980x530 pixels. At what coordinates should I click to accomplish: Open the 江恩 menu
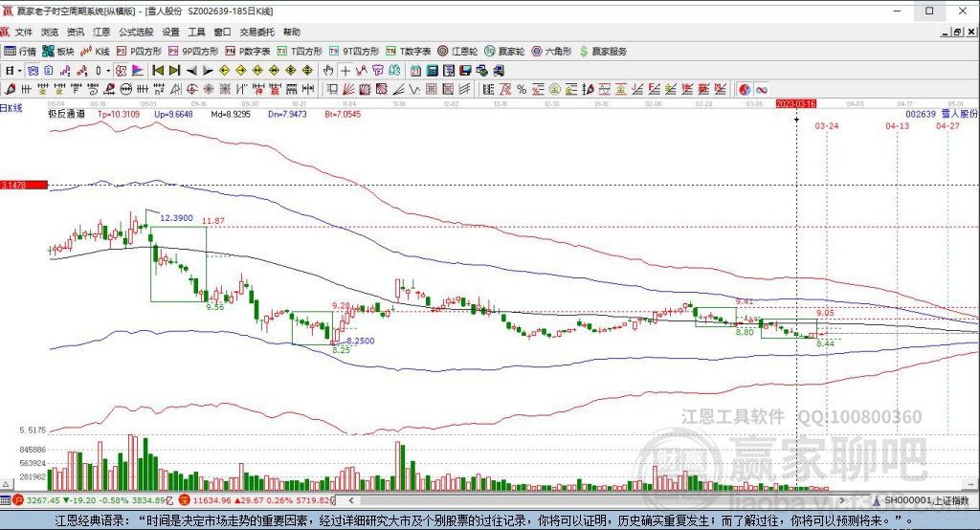(101, 32)
